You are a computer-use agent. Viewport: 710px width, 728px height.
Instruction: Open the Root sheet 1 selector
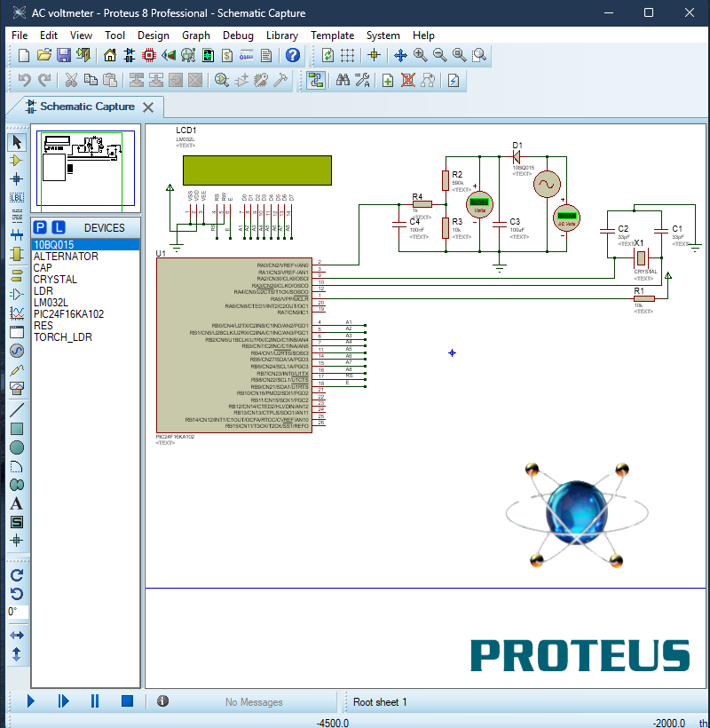[380, 701]
